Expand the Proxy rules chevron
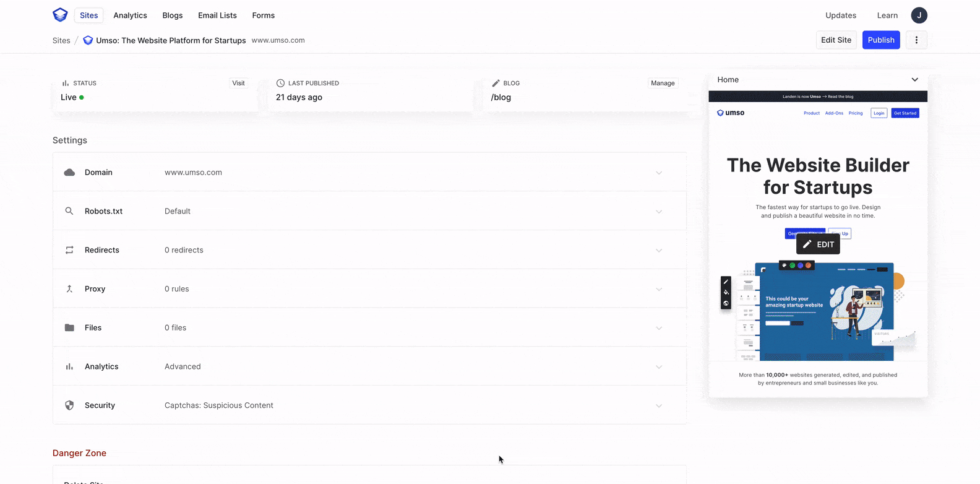The width and height of the screenshot is (980, 484). pos(659,289)
